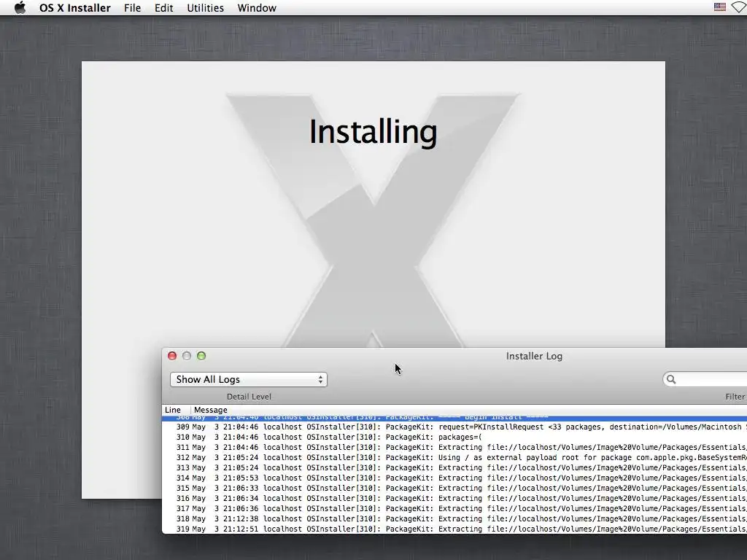
Task: Click the Installing heading in installer window
Action: coord(373,132)
